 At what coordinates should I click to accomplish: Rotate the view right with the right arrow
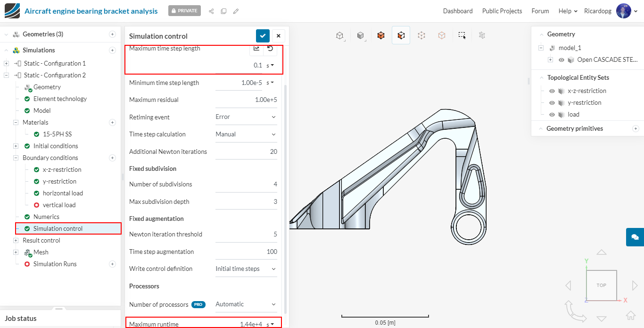click(x=635, y=285)
